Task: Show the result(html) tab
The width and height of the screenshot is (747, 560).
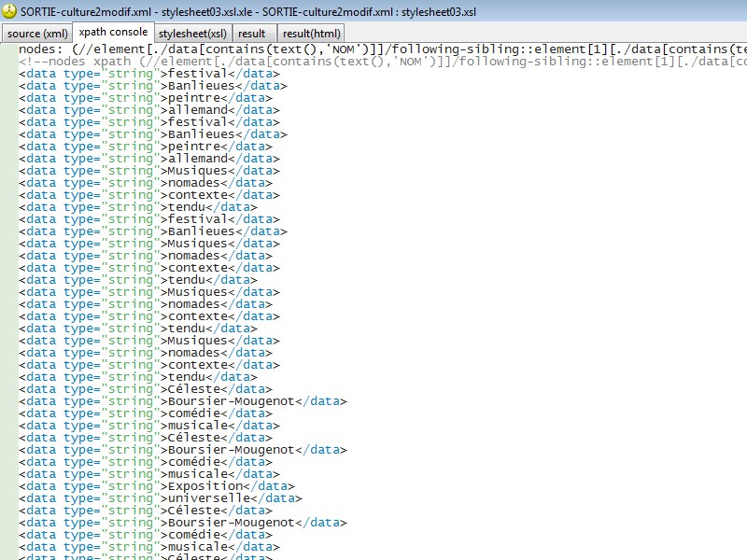Action: 311,33
